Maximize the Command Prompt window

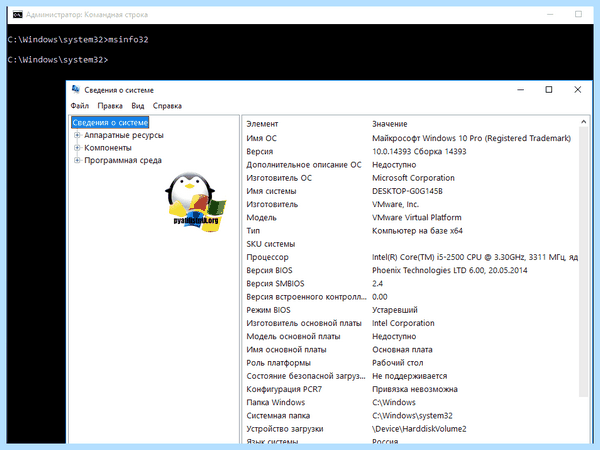(x=578, y=14)
